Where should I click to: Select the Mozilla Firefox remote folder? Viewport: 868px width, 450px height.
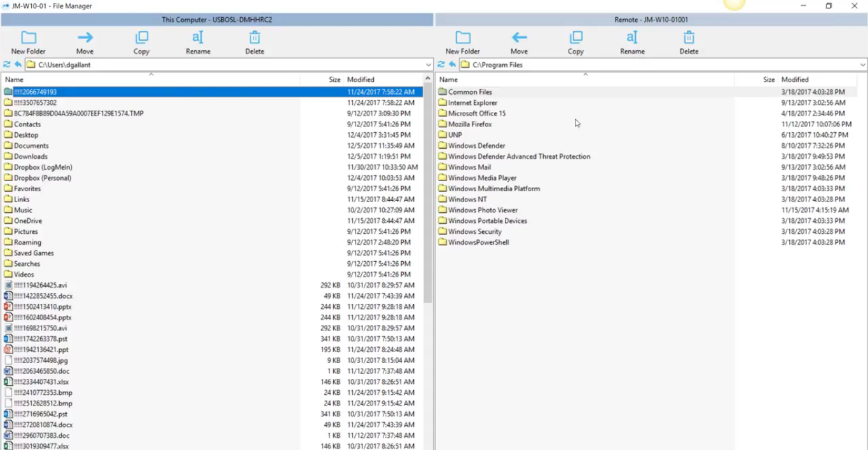pos(470,125)
